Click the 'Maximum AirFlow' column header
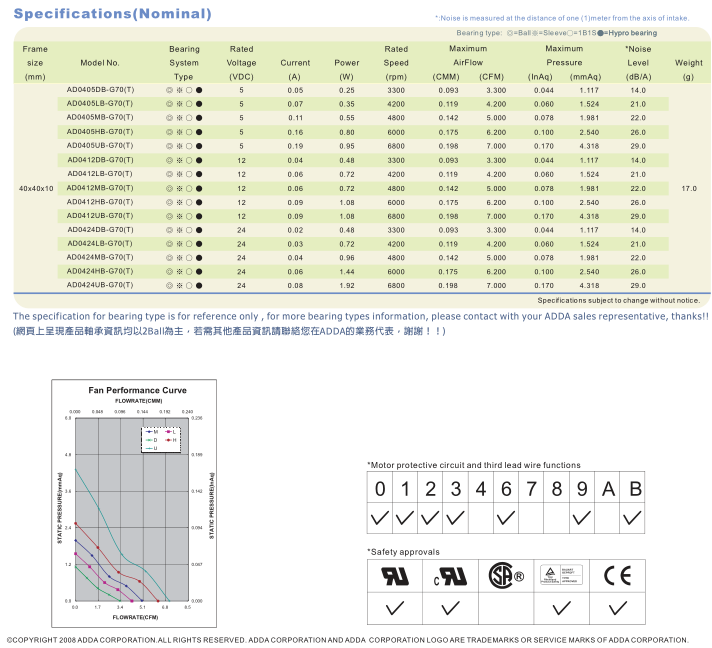 pyautogui.click(x=468, y=55)
